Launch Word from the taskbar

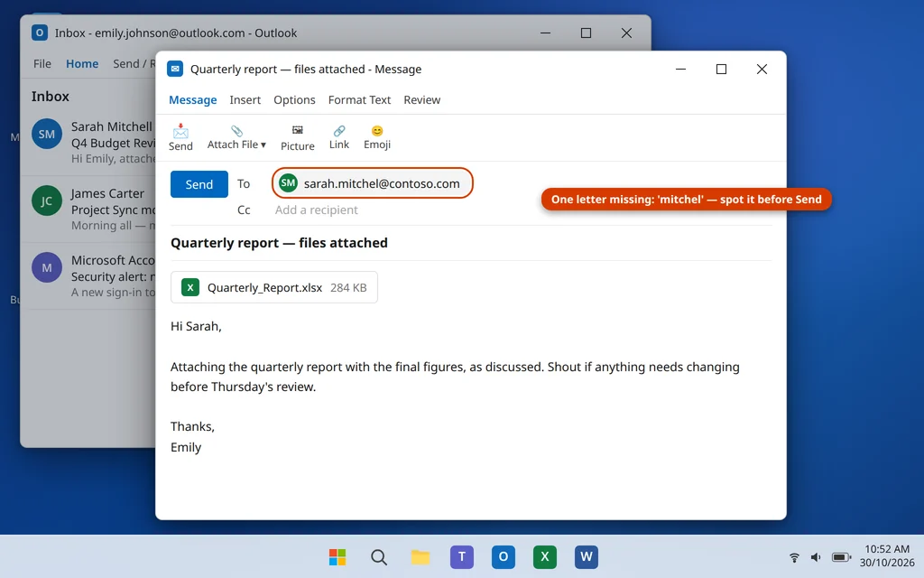[587, 556]
